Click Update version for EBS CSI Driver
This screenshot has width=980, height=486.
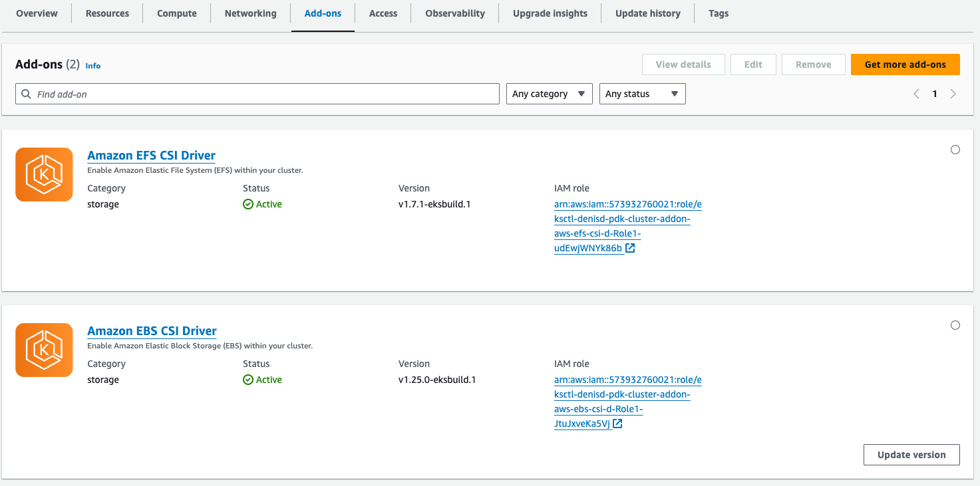click(911, 455)
